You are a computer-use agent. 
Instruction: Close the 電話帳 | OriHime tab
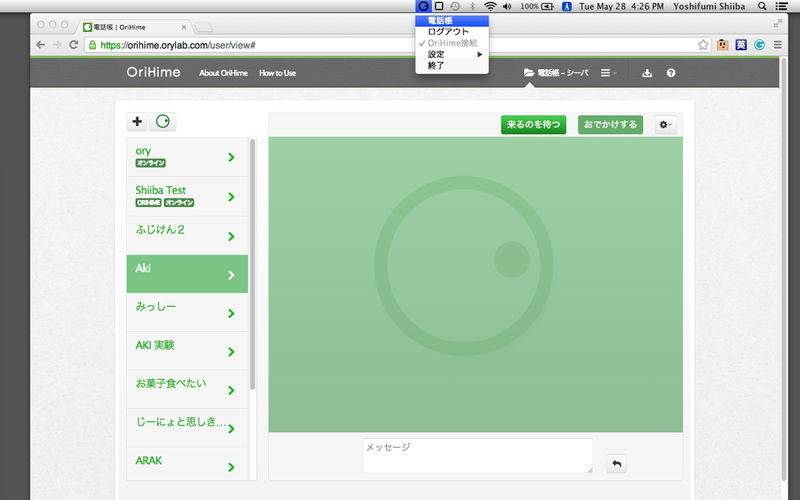pos(184,27)
